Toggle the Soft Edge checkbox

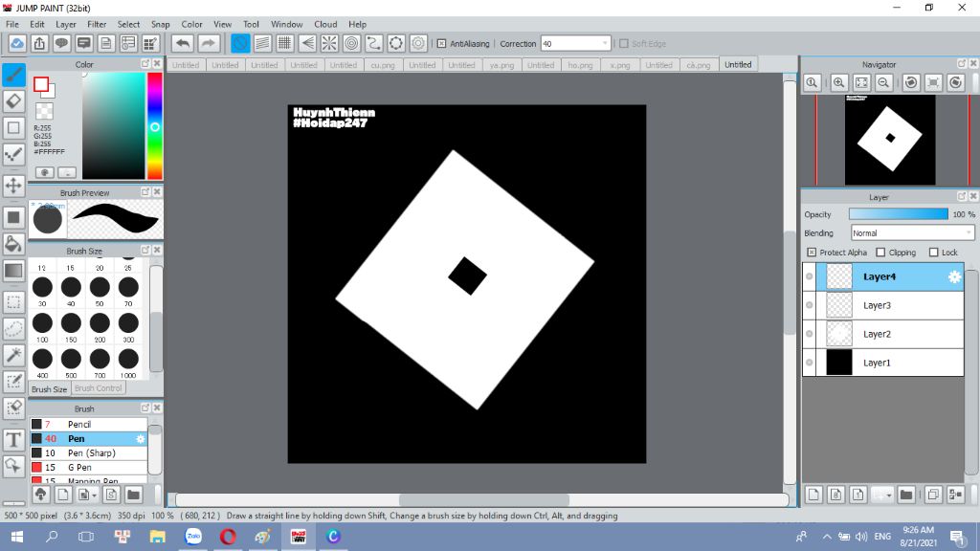click(624, 44)
